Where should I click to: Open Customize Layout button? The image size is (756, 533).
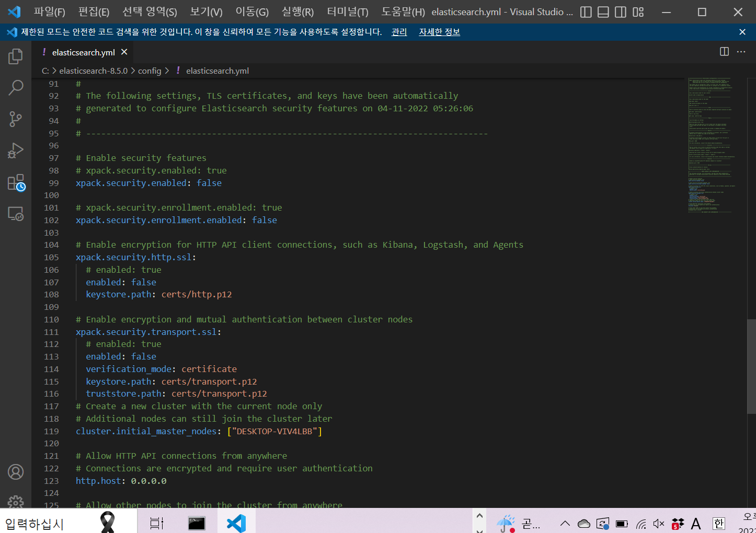[638, 12]
